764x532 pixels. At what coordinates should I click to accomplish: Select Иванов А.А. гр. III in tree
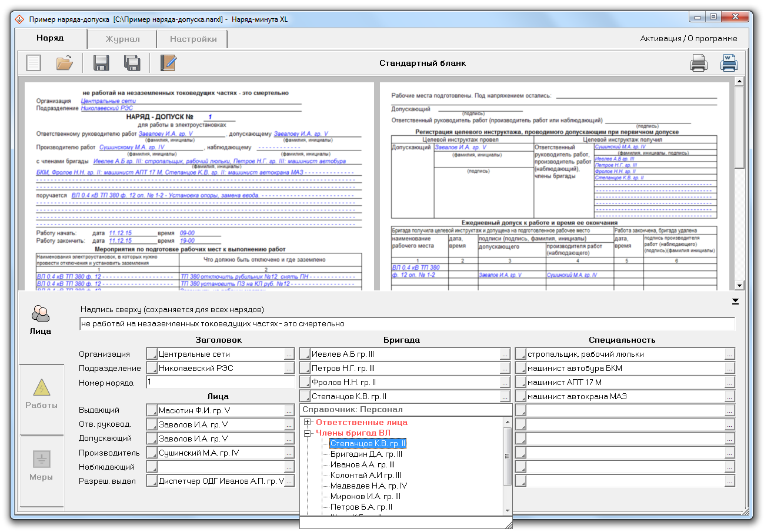(362, 464)
